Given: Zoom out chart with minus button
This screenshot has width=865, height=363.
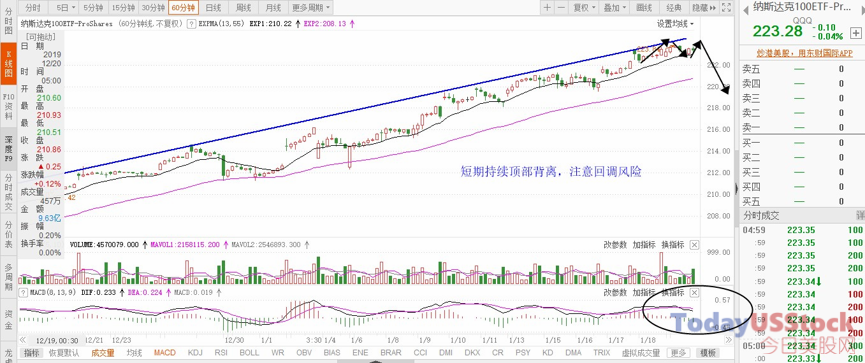Looking at the screenshot, I should [x=561, y=8].
